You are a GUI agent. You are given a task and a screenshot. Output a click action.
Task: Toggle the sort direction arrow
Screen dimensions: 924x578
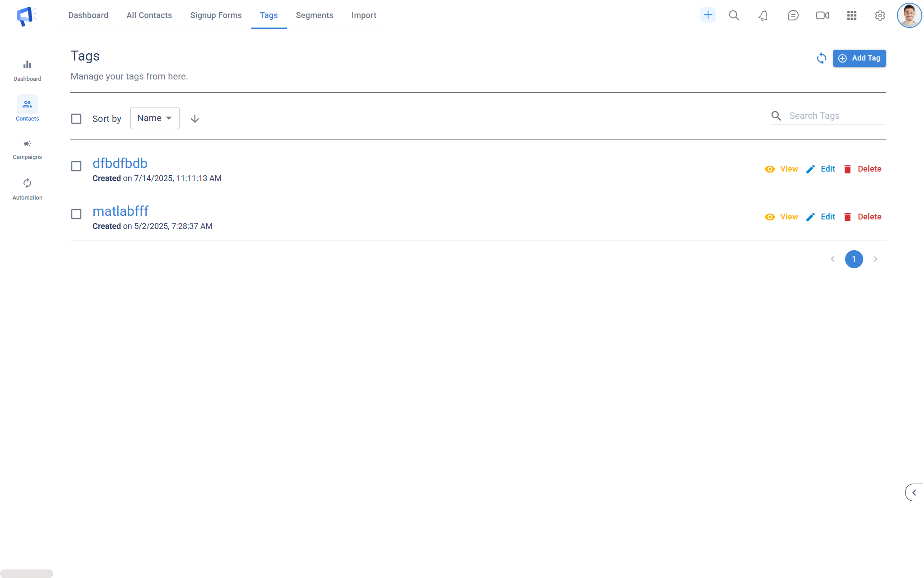coord(195,119)
